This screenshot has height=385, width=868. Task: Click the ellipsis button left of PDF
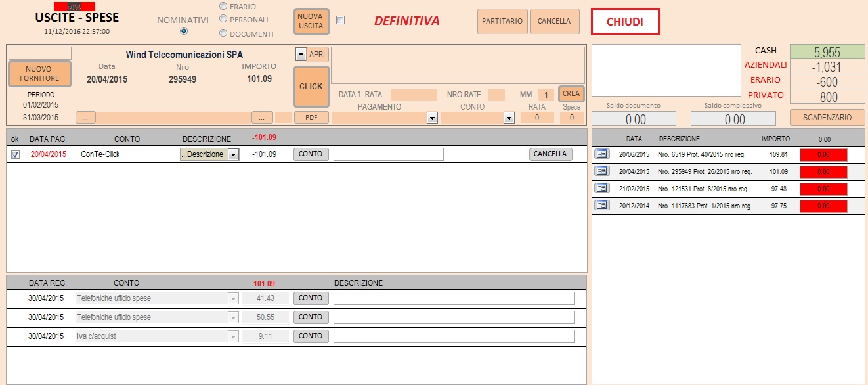262,118
